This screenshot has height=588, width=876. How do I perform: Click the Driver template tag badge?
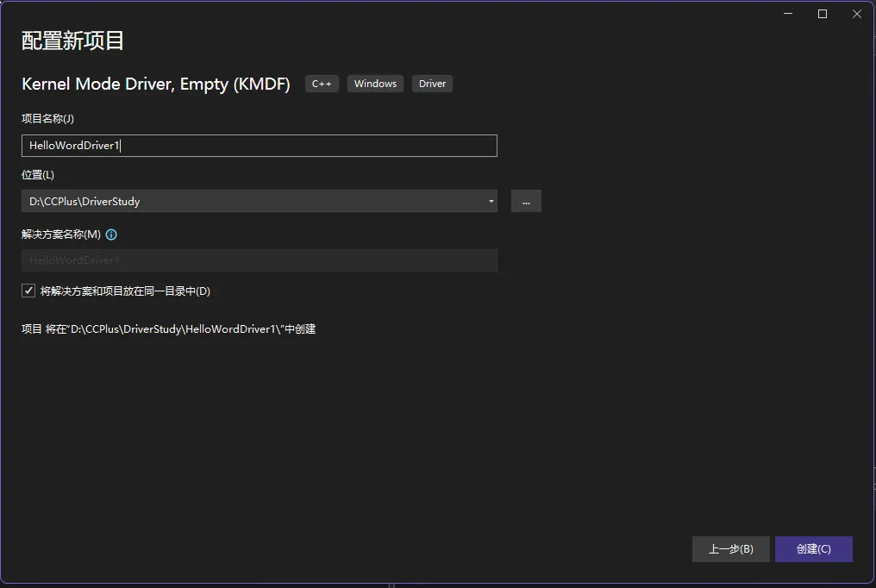point(431,84)
